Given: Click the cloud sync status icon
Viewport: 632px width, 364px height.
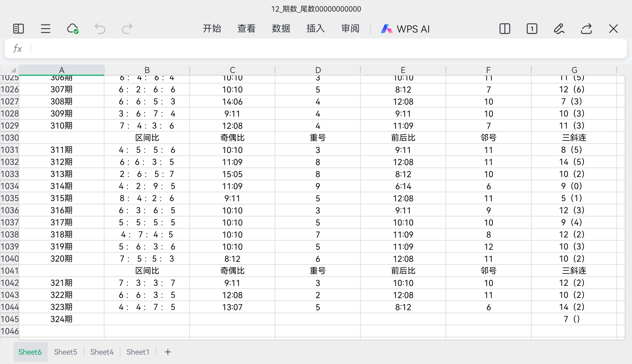Looking at the screenshot, I should point(73,29).
